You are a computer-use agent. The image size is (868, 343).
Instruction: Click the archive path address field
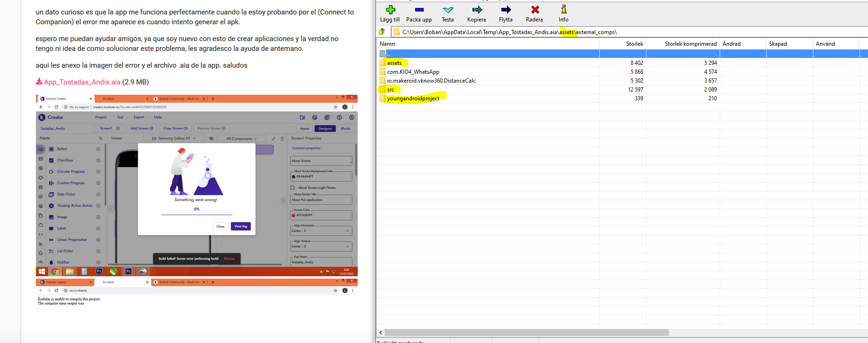pyautogui.click(x=630, y=32)
